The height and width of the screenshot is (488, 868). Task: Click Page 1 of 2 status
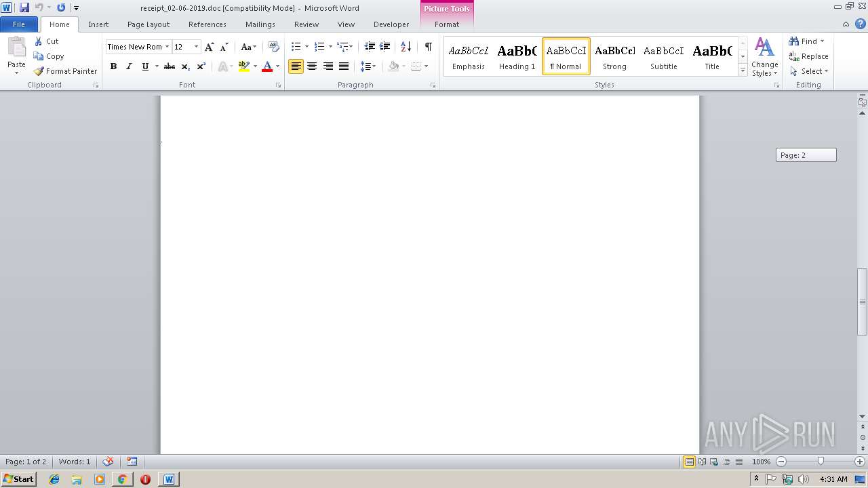(26, 462)
